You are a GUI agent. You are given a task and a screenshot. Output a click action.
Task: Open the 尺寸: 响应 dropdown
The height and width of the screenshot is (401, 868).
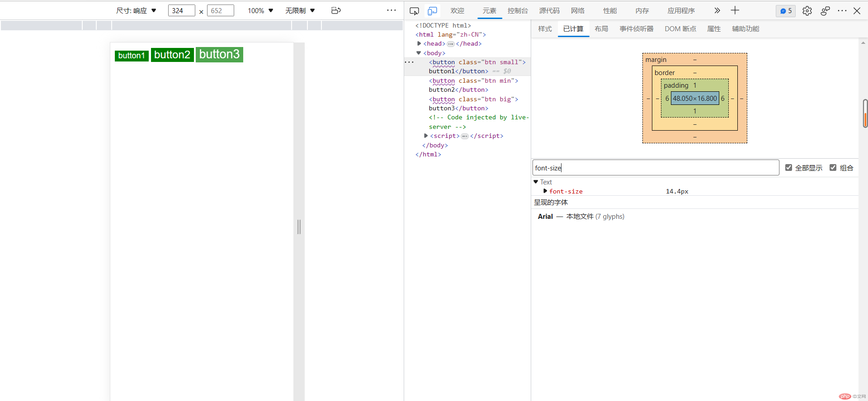(x=136, y=10)
